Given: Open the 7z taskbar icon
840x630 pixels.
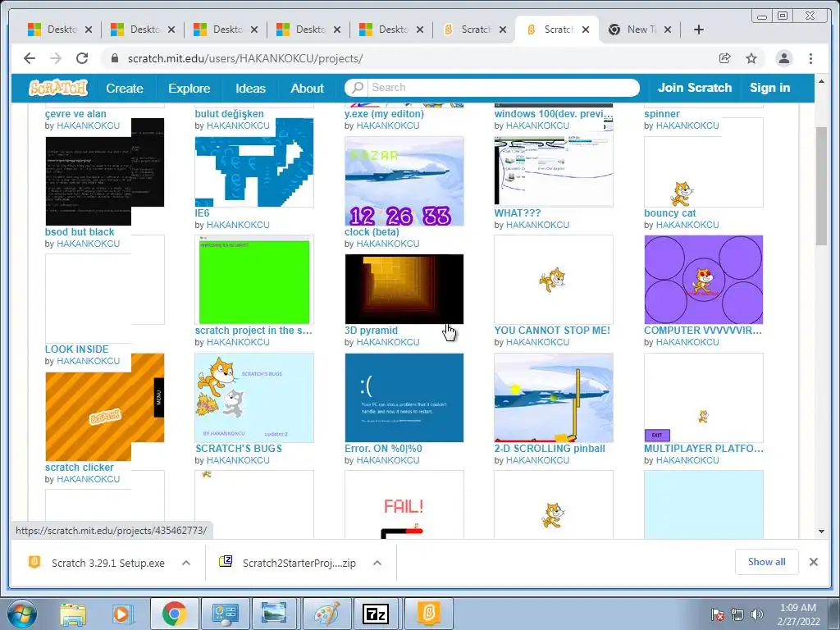Looking at the screenshot, I should tap(376, 614).
